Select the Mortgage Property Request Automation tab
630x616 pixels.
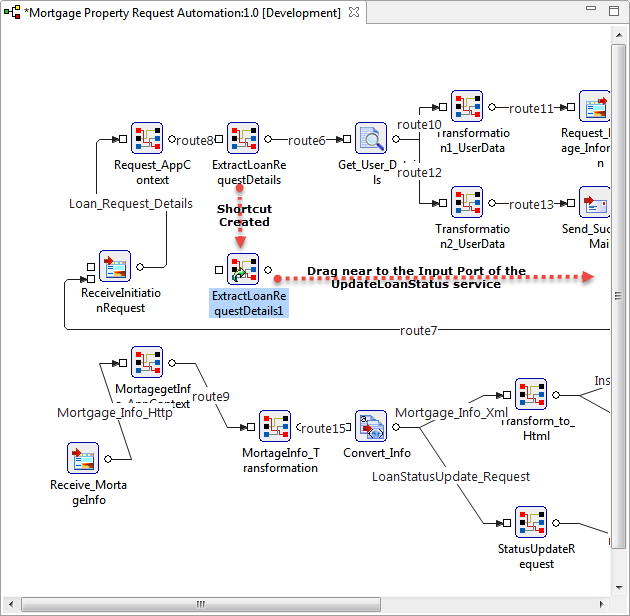point(182,12)
